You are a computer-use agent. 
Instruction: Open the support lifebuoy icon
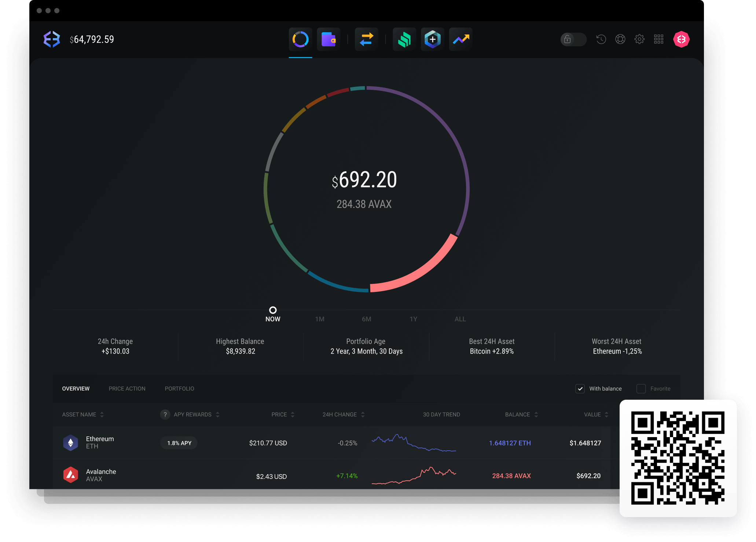(620, 39)
